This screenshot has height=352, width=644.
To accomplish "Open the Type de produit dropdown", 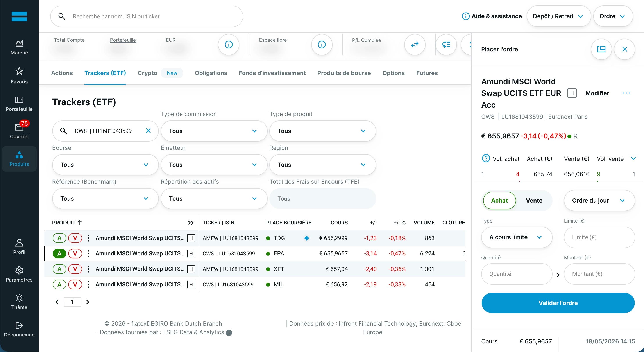I will (x=322, y=131).
